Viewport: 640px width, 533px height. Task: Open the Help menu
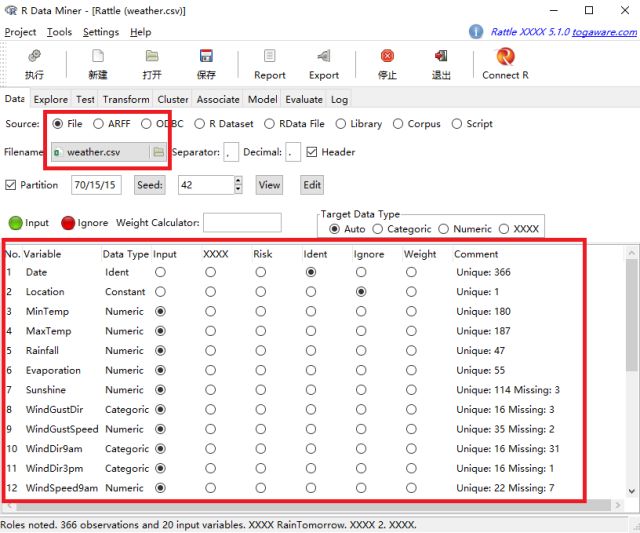pos(140,32)
